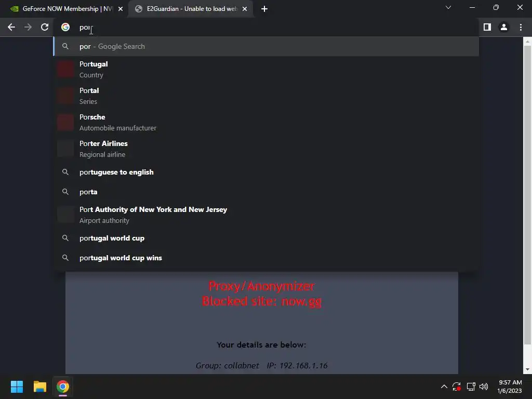Choose the Porsche automobile manufacturer suggestion
This screenshot has height=399, width=532.
pyautogui.click(x=266, y=122)
